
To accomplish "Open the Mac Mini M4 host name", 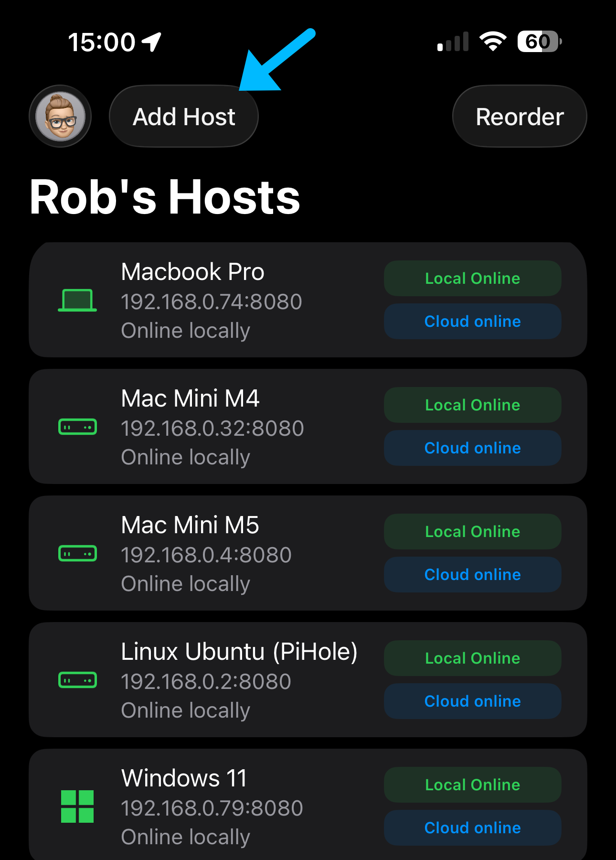I will 190,398.
